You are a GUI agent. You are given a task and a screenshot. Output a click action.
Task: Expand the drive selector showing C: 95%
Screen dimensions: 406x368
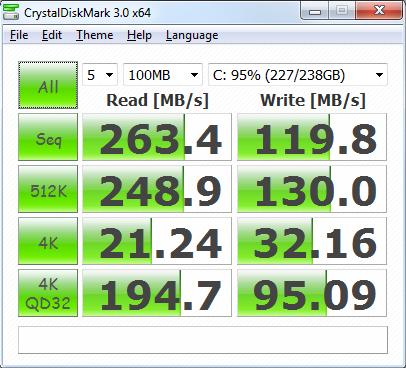coord(298,75)
